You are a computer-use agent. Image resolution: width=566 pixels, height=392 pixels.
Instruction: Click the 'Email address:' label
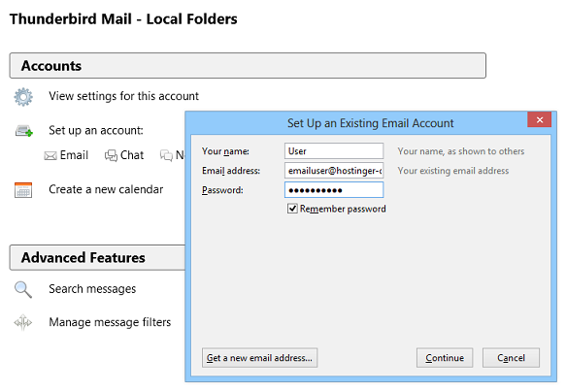pos(231,171)
